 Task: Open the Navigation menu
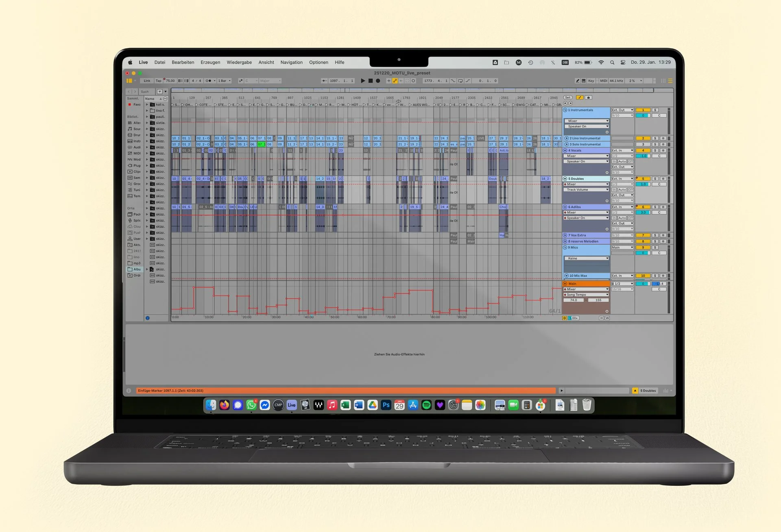coord(291,62)
